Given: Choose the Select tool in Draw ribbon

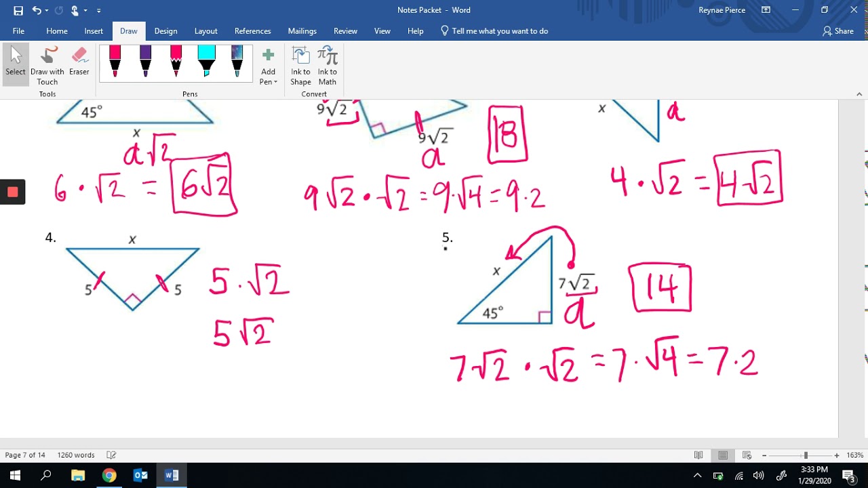Looking at the screenshot, I should (16, 64).
